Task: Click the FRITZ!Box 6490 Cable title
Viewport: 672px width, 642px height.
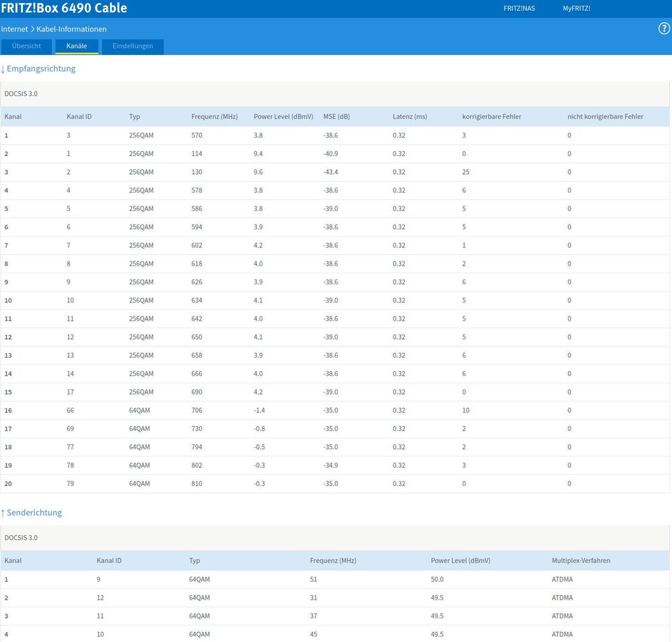Action: tap(64, 9)
